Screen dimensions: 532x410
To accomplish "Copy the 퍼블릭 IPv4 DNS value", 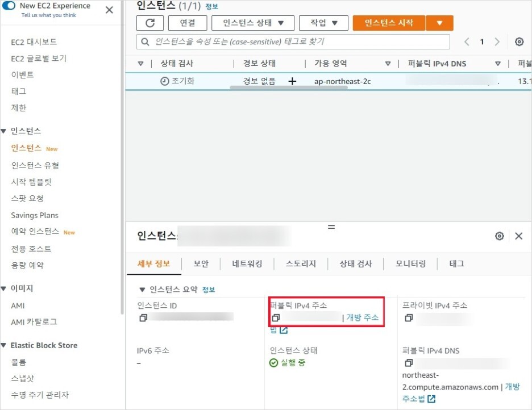I will pyautogui.click(x=409, y=363).
